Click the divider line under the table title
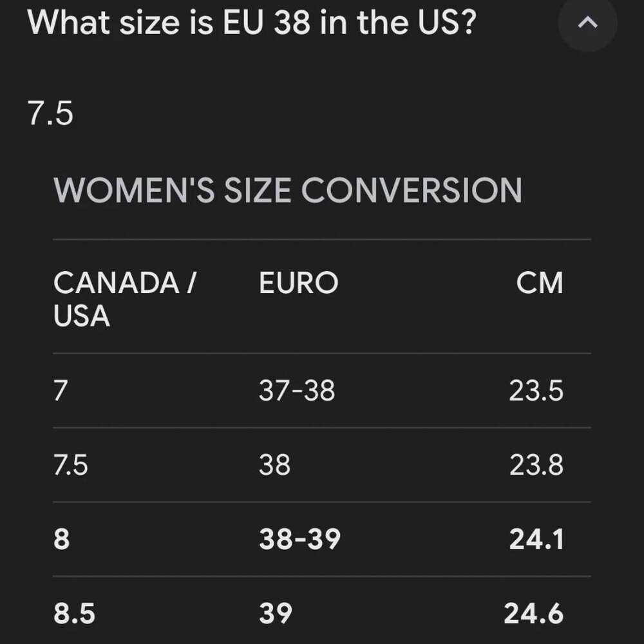 pyautogui.click(x=322, y=239)
